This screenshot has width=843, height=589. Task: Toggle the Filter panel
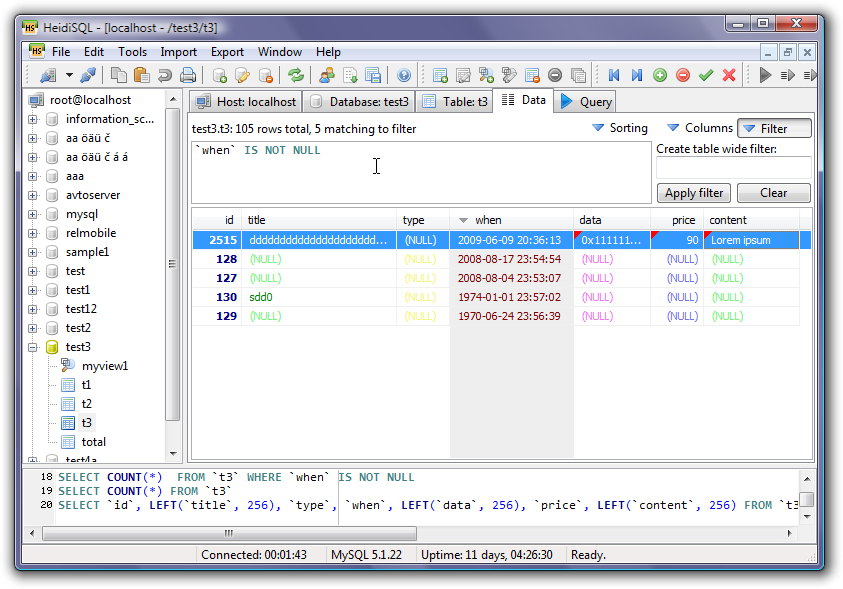(x=776, y=128)
